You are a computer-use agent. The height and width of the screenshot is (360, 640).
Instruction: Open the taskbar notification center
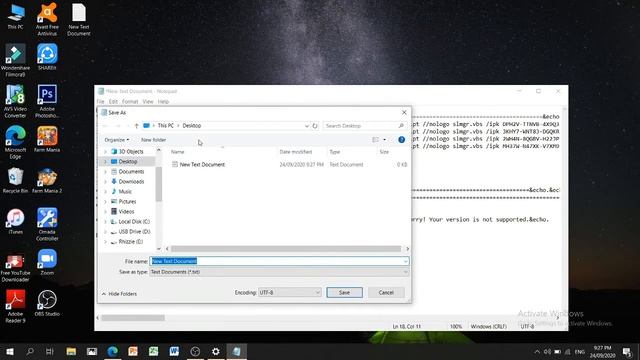pos(627,351)
